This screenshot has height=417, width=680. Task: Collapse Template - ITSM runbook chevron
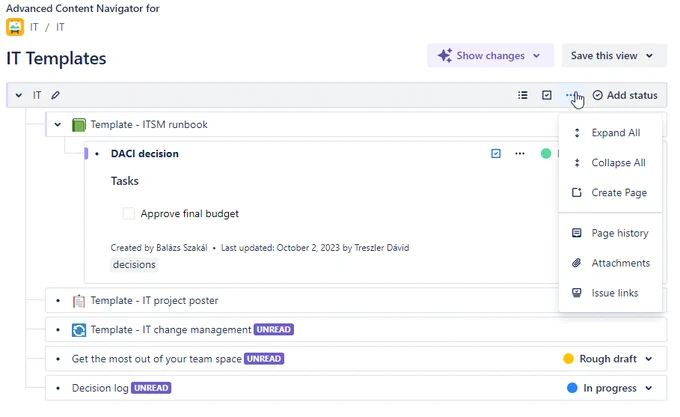coord(58,124)
